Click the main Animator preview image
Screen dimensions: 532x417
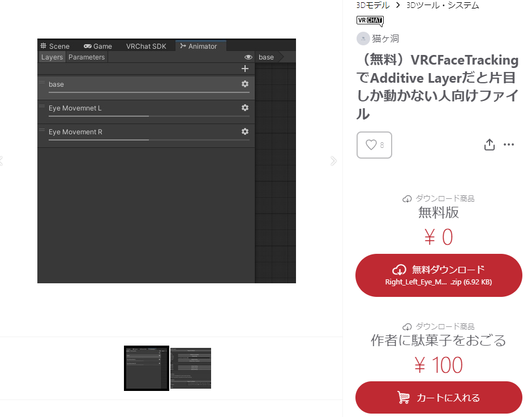coord(166,161)
